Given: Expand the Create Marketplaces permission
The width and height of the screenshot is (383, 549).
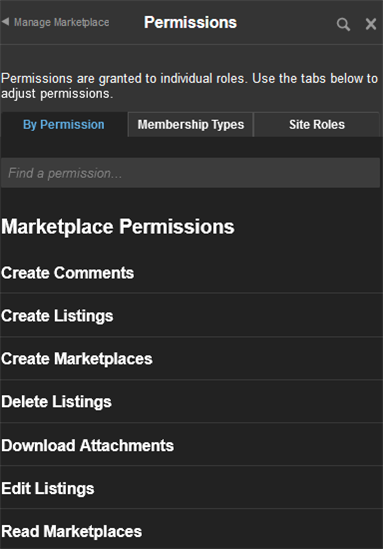Looking at the screenshot, I should click(192, 359).
